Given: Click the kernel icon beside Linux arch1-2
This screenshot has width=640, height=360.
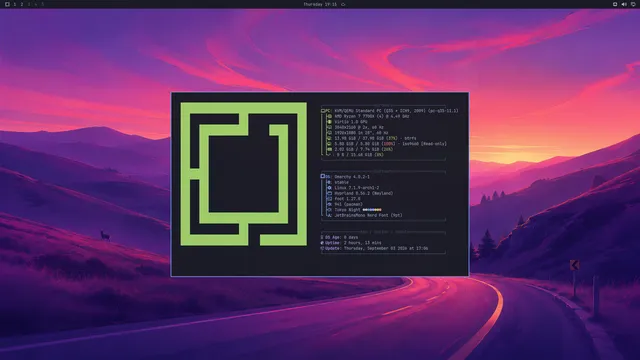Looking at the screenshot, I should [329, 188].
